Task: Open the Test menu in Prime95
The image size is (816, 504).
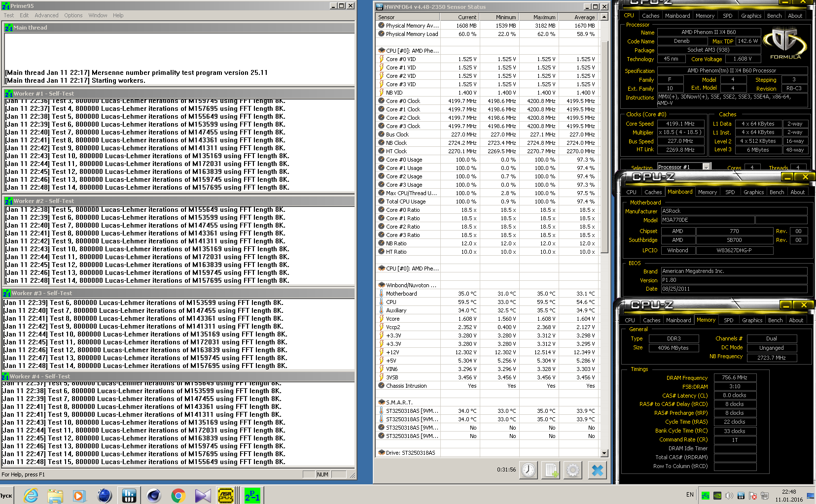Action: [x=9, y=15]
